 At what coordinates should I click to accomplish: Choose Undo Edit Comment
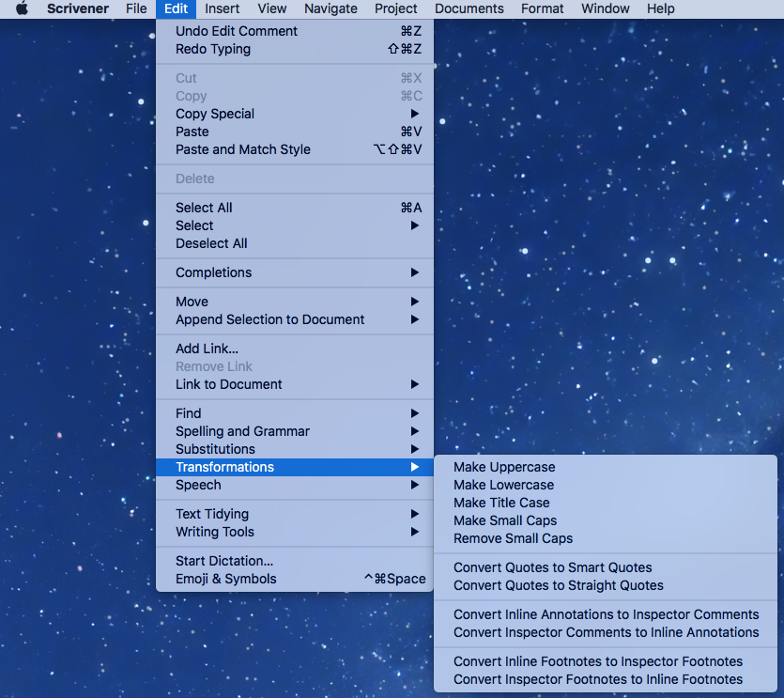pyautogui.click(x=295, y=31)
